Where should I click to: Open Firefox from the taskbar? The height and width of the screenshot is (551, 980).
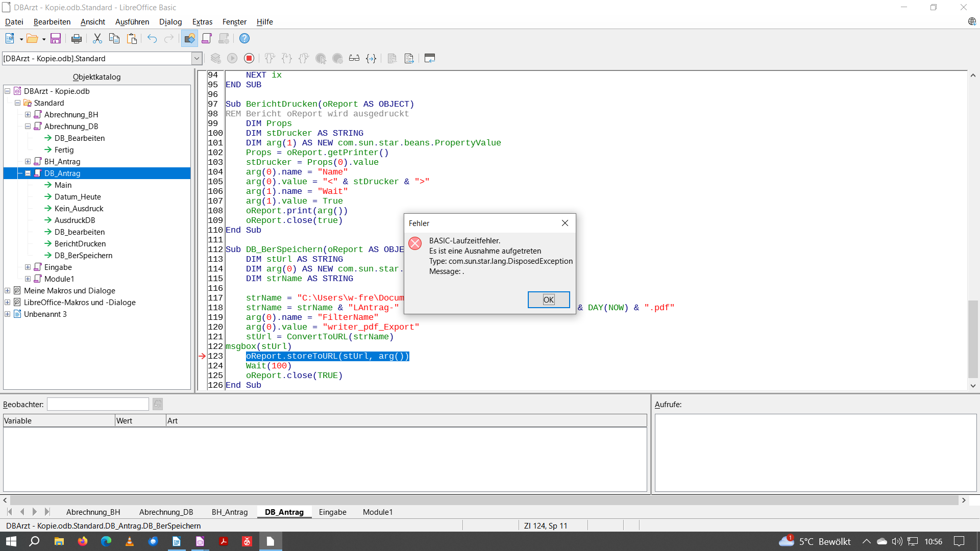coord(82,541)
